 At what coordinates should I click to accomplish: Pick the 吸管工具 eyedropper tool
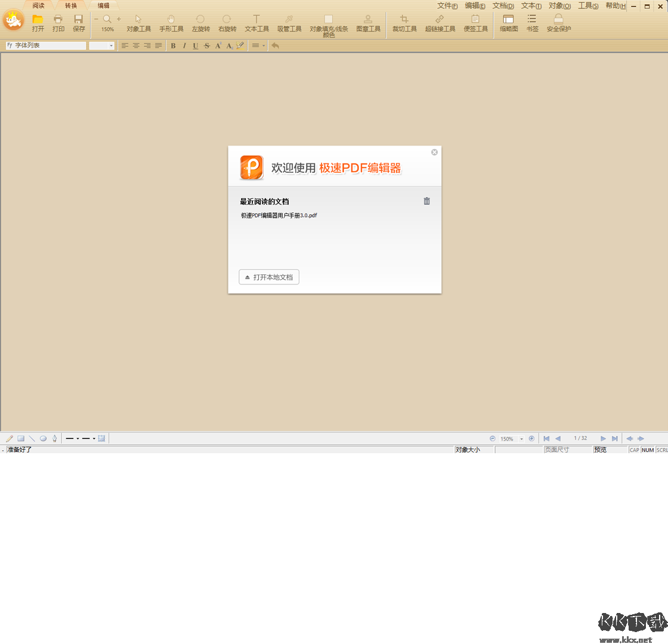289,23
